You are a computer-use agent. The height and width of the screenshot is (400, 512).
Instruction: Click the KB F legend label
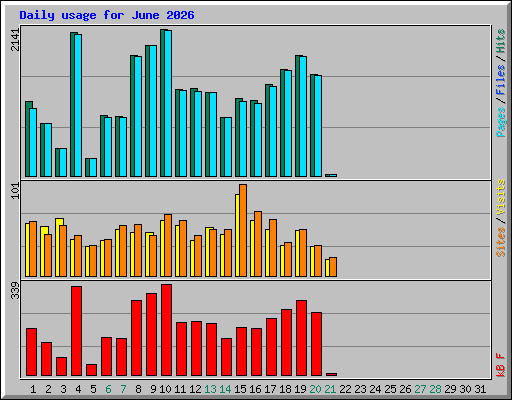click(x=500, y=365)
